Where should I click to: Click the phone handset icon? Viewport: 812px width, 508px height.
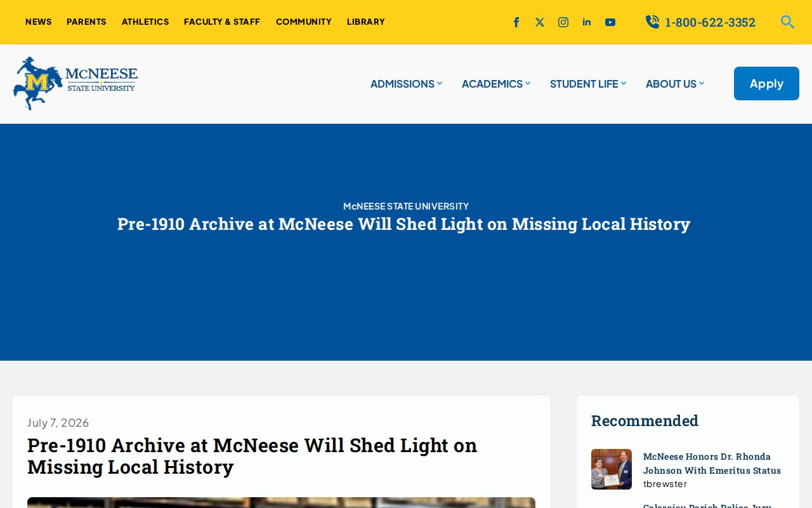pos(652,22)
